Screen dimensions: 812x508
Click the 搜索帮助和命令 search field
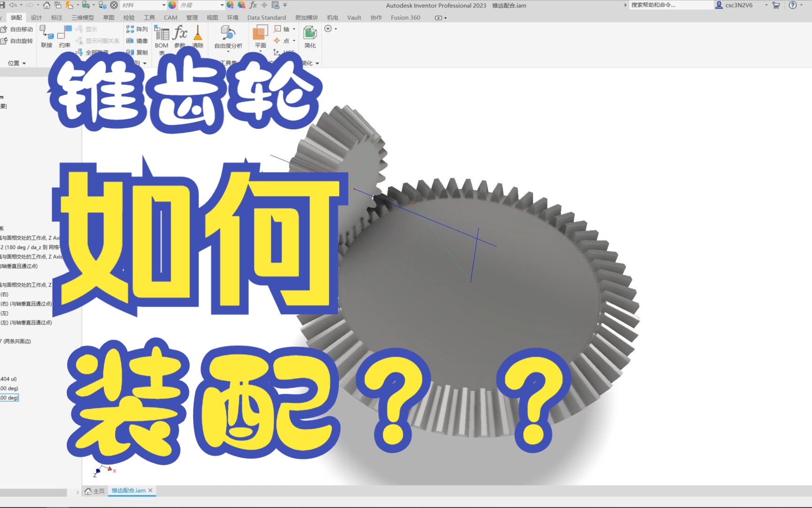(667, 5)
